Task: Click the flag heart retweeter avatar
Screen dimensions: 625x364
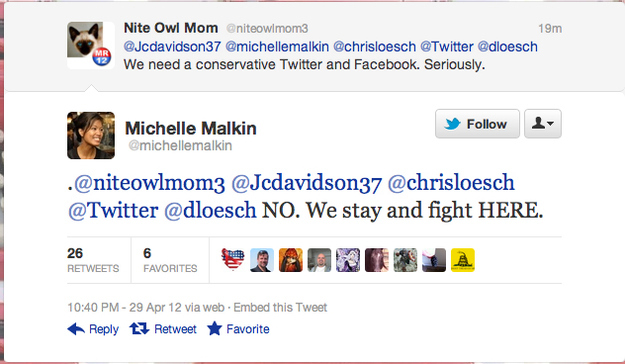Action: [233, 260]
